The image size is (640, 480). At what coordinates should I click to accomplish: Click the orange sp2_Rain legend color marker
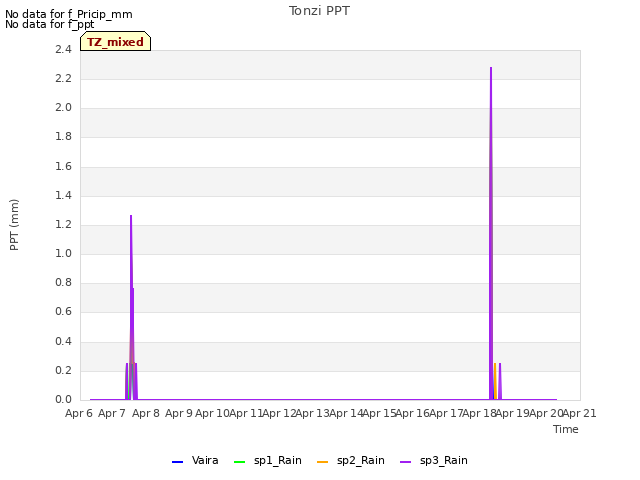(322, 462)
